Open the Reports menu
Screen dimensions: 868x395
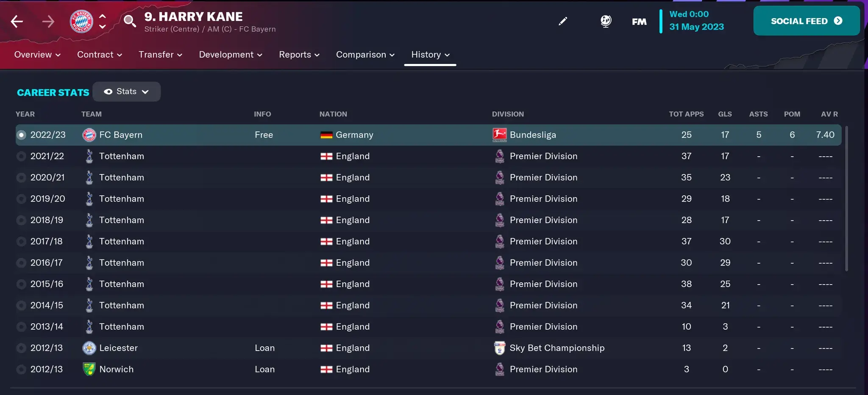tap(299, 55)
